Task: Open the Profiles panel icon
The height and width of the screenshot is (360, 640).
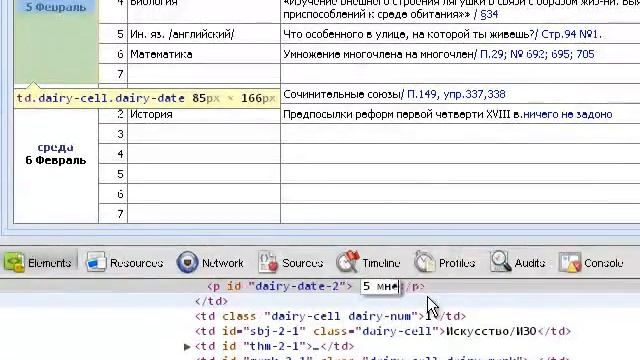Action: [x=424, y=262]
